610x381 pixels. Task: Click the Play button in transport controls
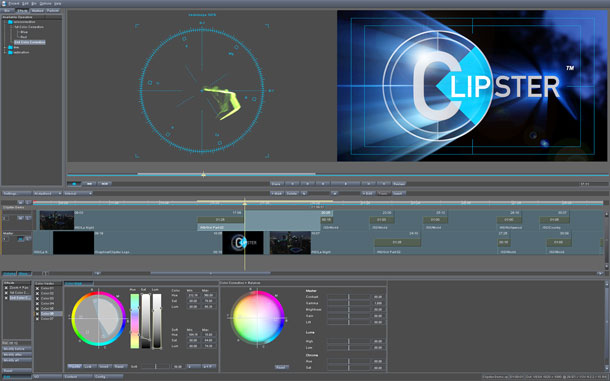coord(346,184)
